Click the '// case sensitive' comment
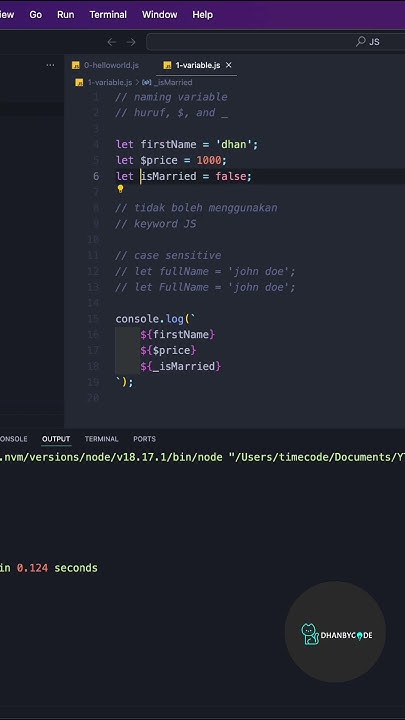The image size is (405, 720). pos(168,255)
